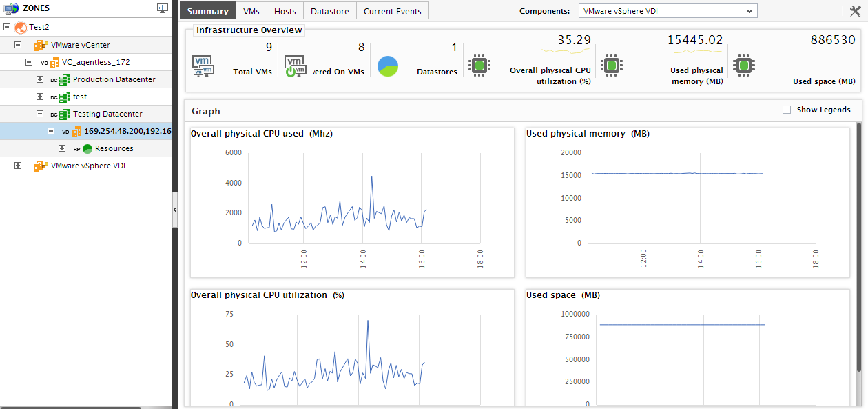Collapse the VC_agentless_172 node
The image size is (868, 409).
(29, 62)
